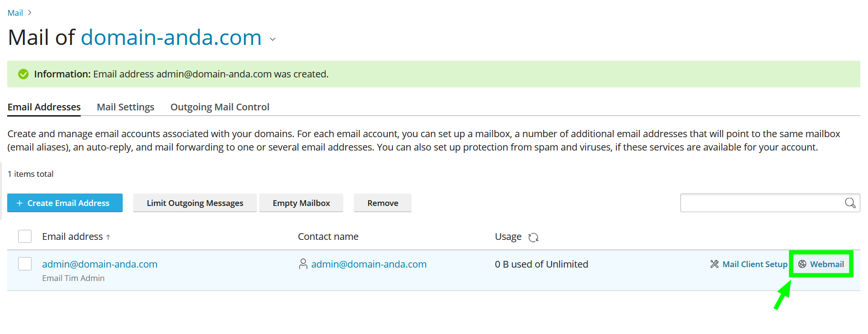The image size is (868, 334).
Task: Click the contact person icon
Action: pos(303,264)
